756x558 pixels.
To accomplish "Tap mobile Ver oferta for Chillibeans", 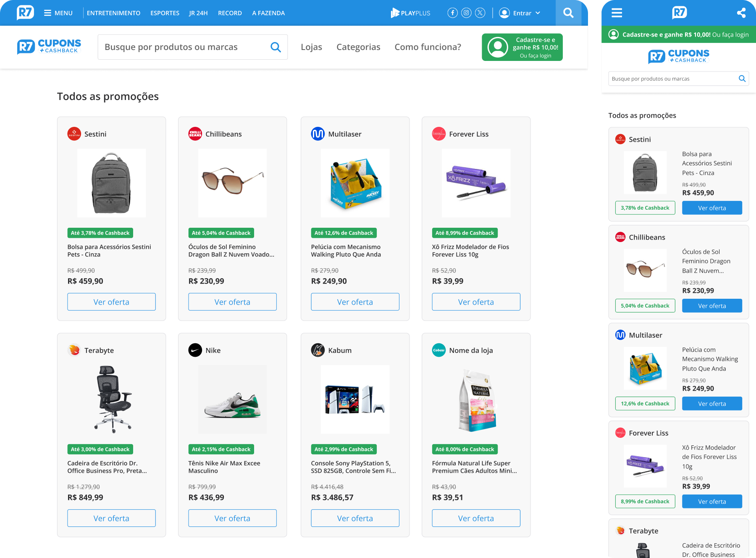I will [x=712, y=306].
